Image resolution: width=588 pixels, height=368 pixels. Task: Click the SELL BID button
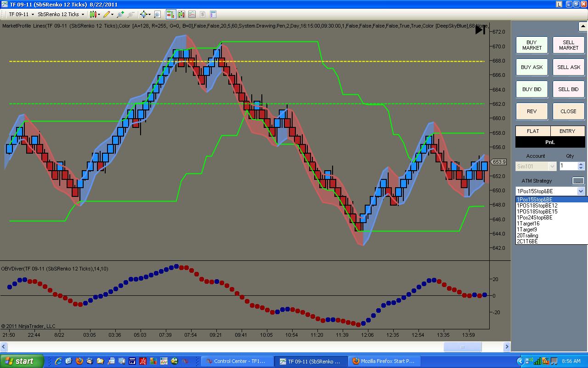coord(569,89)
